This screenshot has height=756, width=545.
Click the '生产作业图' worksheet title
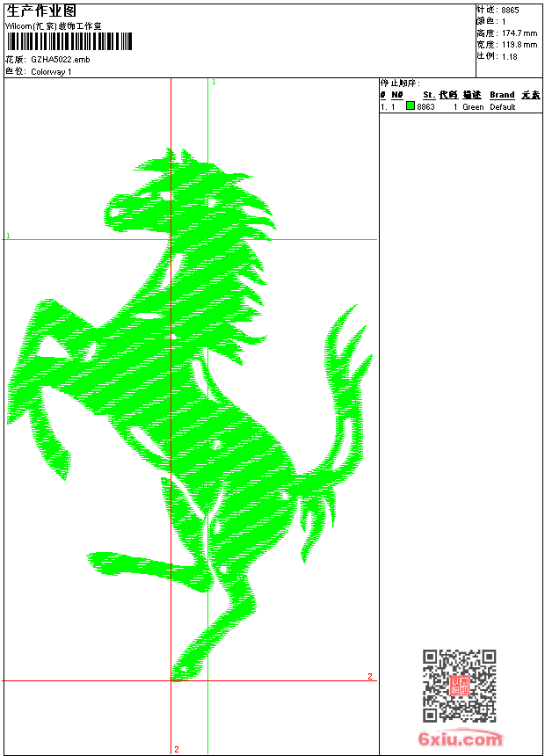[41, 11]
